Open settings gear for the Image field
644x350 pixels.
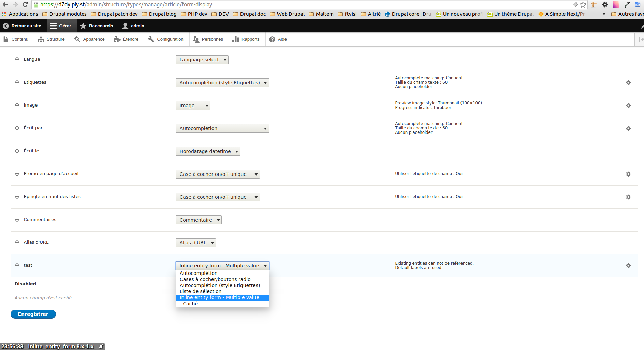[x=628, y=106]
